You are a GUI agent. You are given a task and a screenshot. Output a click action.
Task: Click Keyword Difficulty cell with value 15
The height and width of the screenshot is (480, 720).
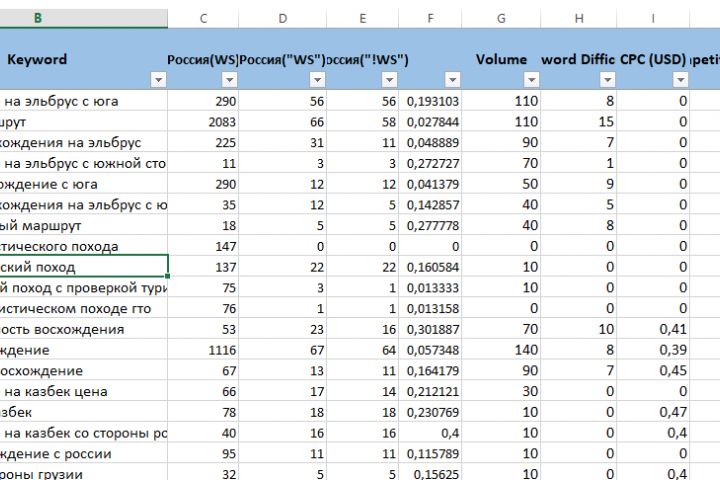[x=579, y=122]
